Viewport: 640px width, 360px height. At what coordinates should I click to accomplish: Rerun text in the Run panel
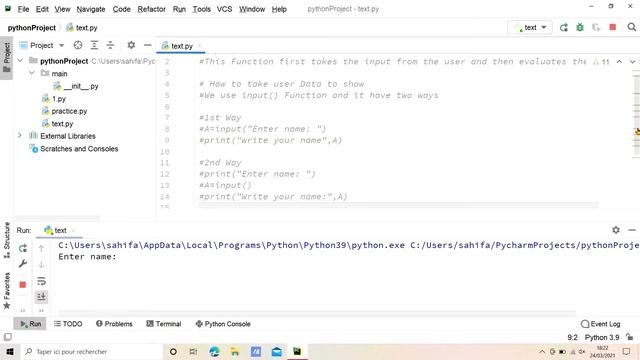pyautogui.click(x=23, y=248)
